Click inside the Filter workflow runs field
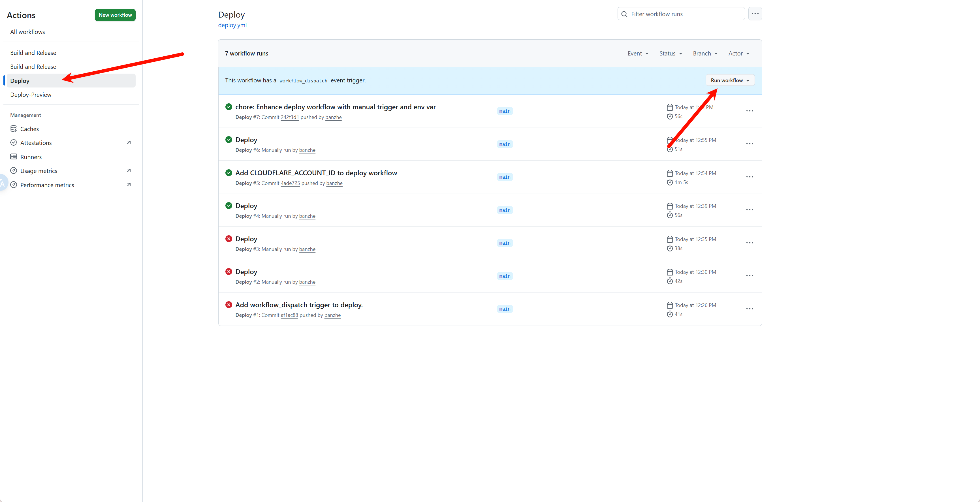The height and width of the screenshot is (502, 980). 681,14
